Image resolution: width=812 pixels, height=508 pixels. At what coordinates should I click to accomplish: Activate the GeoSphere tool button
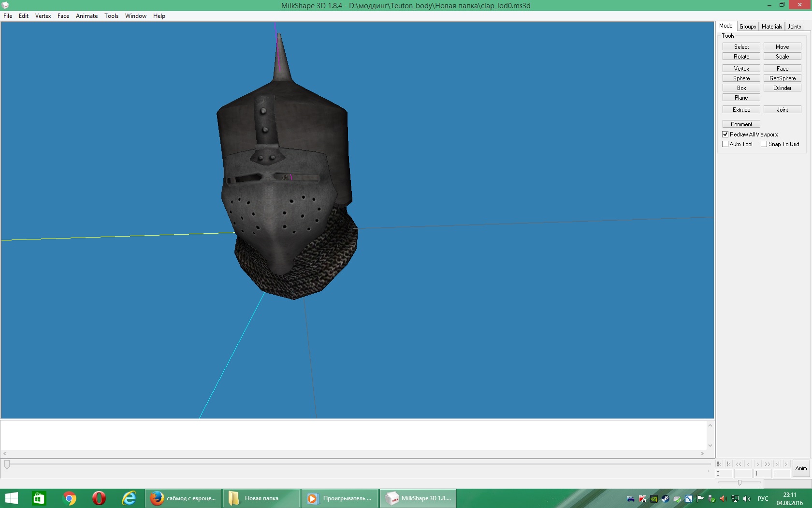point(783,78)
